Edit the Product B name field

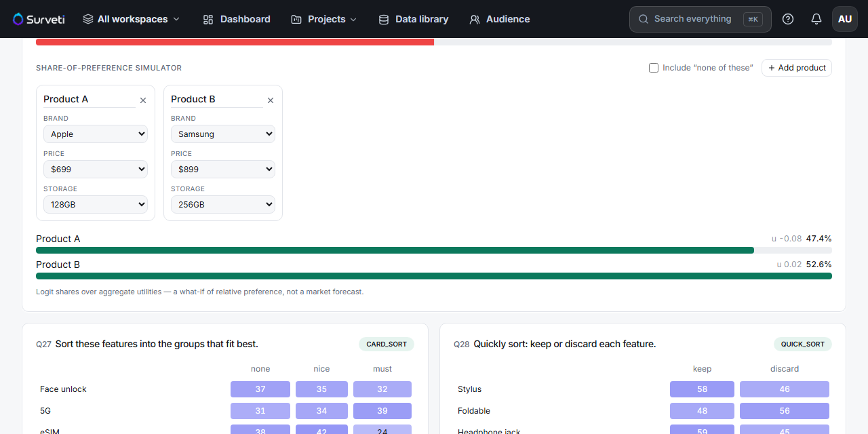(x=217, y=99)
